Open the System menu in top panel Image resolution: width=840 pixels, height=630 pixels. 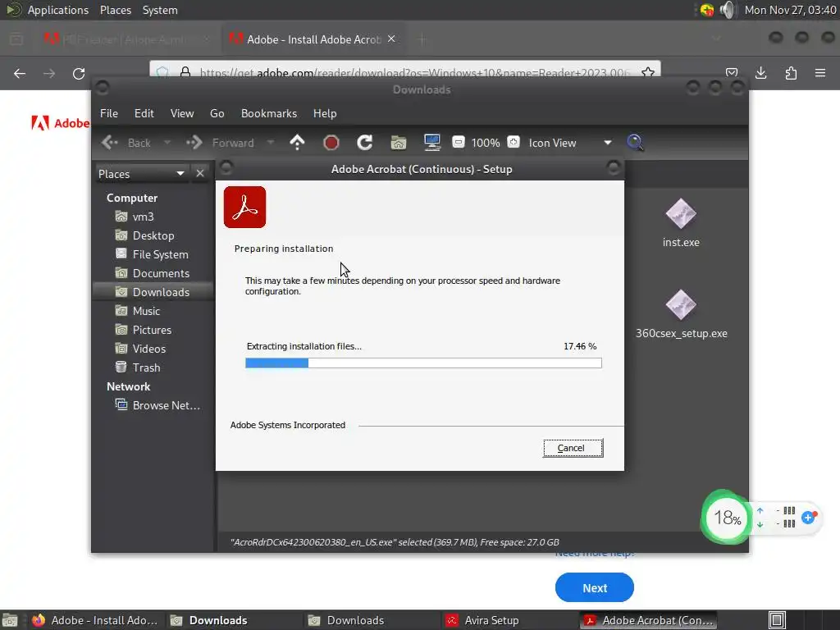[160, 10]
